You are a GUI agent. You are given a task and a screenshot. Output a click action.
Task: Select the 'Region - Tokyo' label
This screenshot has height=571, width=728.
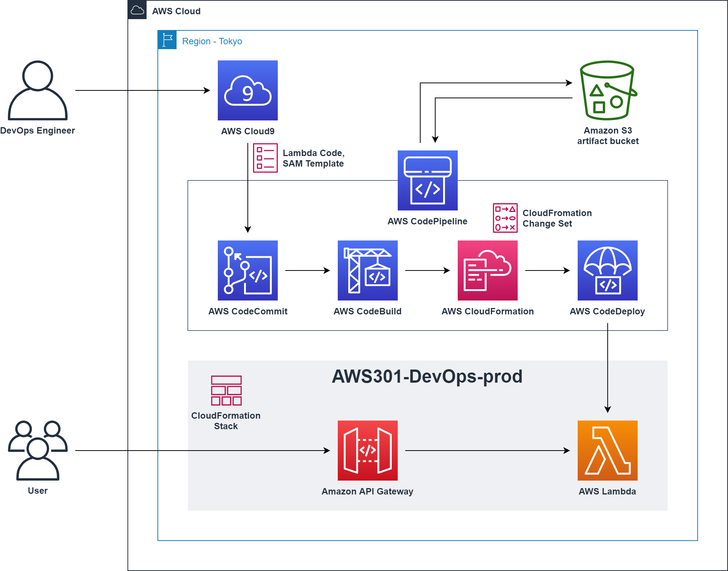tap(212, 41)
